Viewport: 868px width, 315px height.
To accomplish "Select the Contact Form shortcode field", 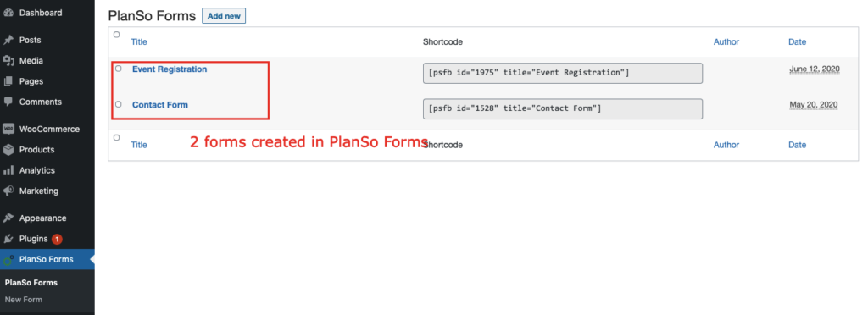I will [563, 109].
